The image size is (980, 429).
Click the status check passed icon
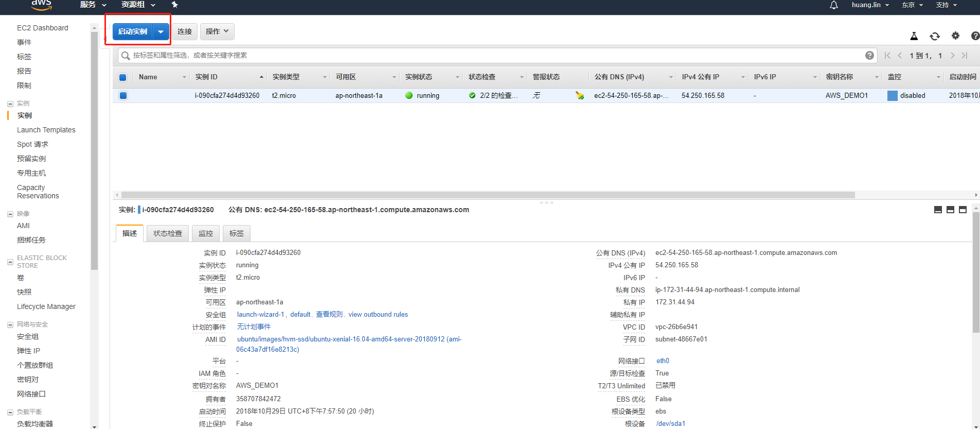472,95
